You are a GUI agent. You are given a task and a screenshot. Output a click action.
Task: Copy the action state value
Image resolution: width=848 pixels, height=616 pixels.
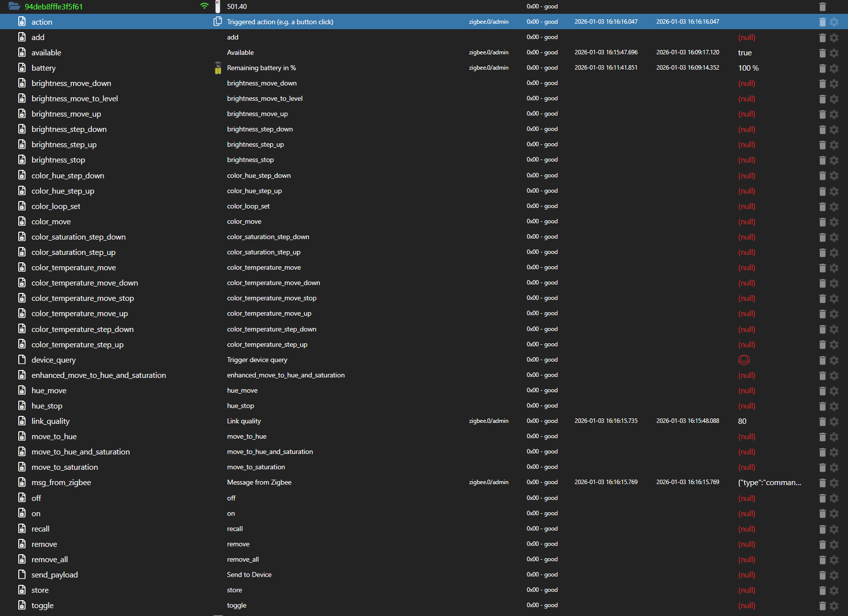tap(217, 21)
